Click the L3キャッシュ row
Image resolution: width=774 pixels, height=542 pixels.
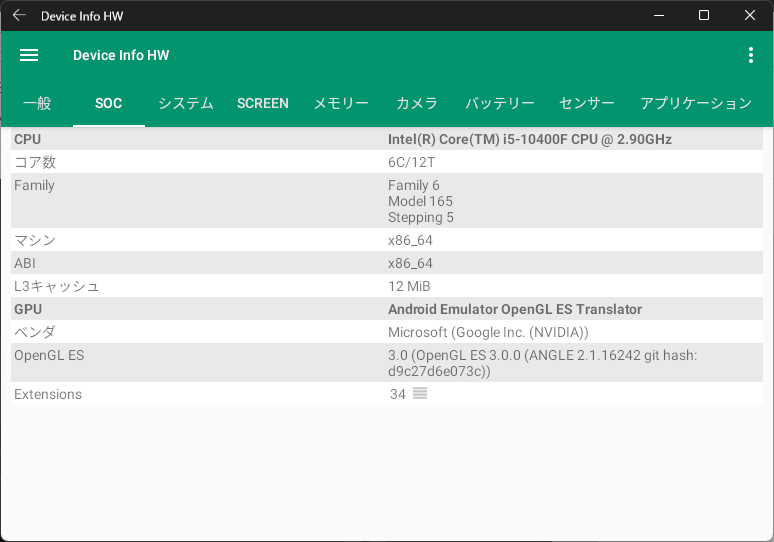click(x=387, y=286)
